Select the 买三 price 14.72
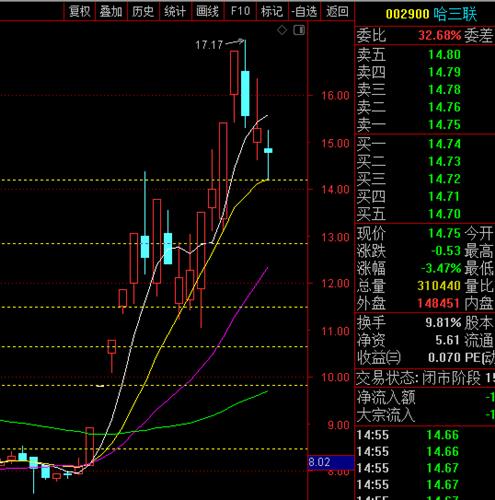The image size is (495, 500). [444, 179]
